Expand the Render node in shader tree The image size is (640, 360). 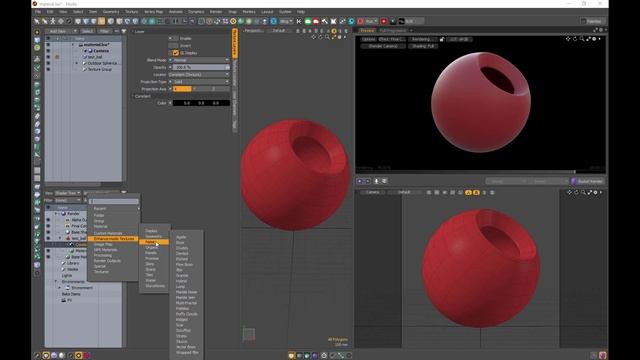[56, 213]
